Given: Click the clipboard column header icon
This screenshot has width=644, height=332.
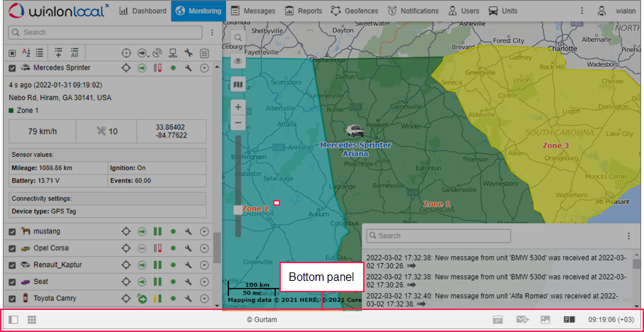Looking at the screenshot, I should click(204, 53).
